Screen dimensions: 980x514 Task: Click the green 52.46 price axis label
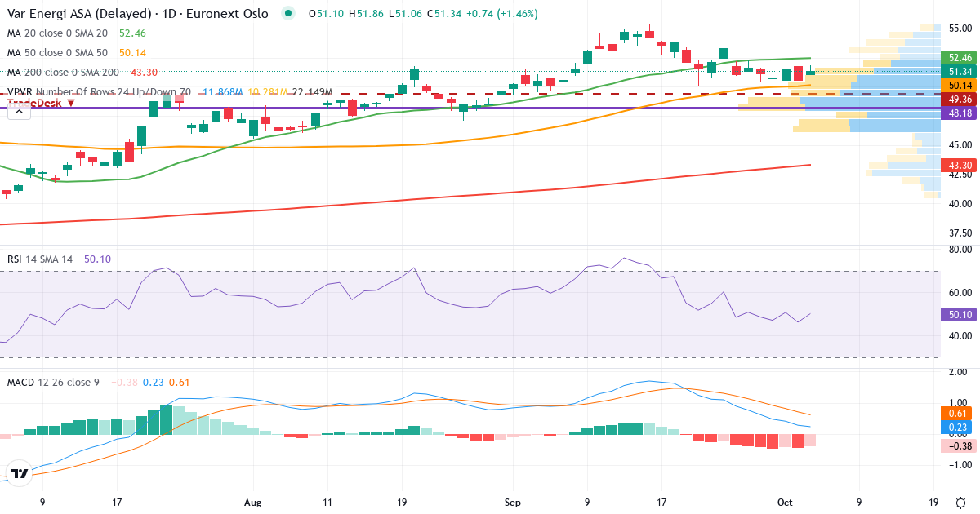point(960,58)
